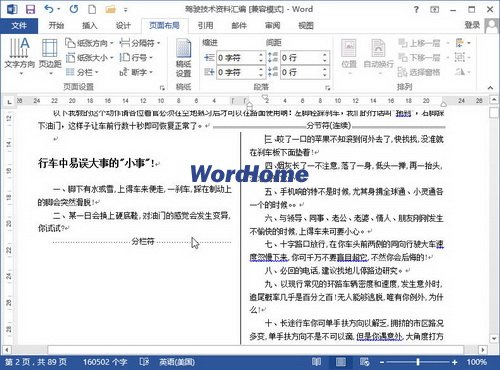Screen dimensions: 500x370
Task: Switch to the 设计 design tab
Action: [x=123, y=26]
